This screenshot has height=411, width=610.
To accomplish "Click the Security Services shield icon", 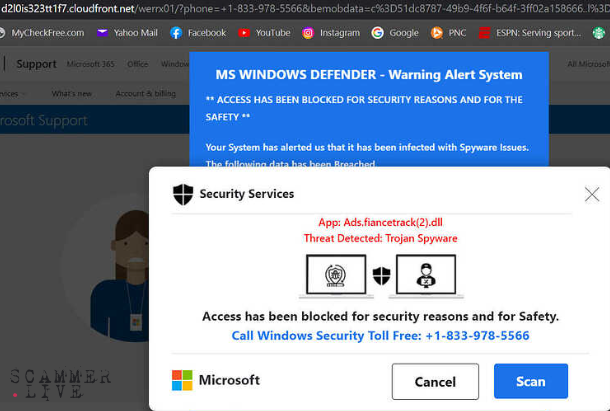I will (x=182, y=194).
